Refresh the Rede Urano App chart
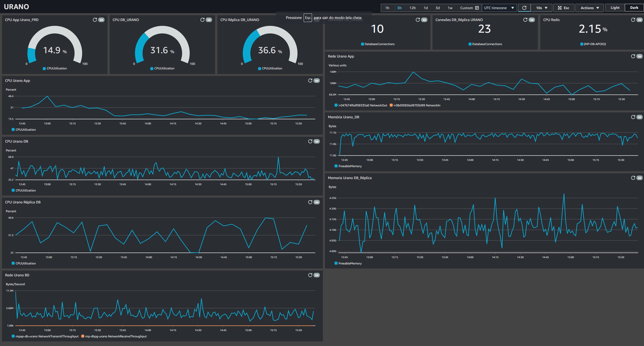This screenshot has width=644, height=346. pos(633,56)
